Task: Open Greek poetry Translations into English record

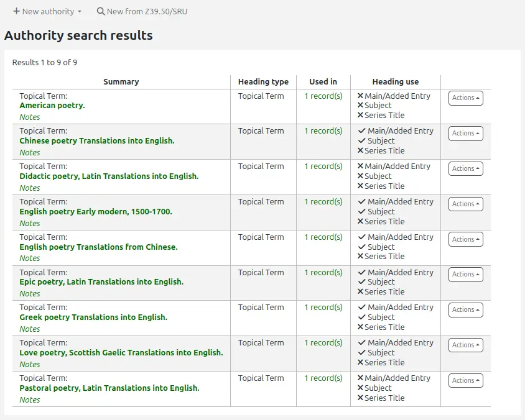Action: [x=93, y=317]
